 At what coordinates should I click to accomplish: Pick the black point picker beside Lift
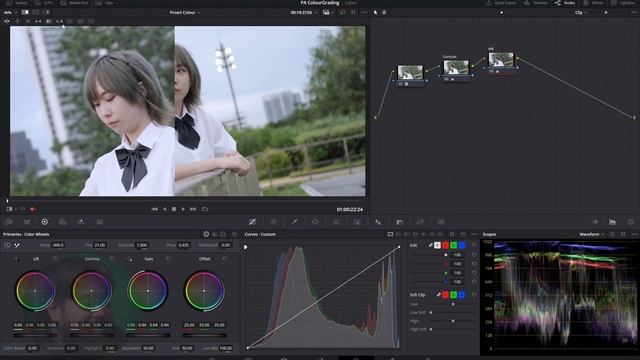tap(17, 259)
